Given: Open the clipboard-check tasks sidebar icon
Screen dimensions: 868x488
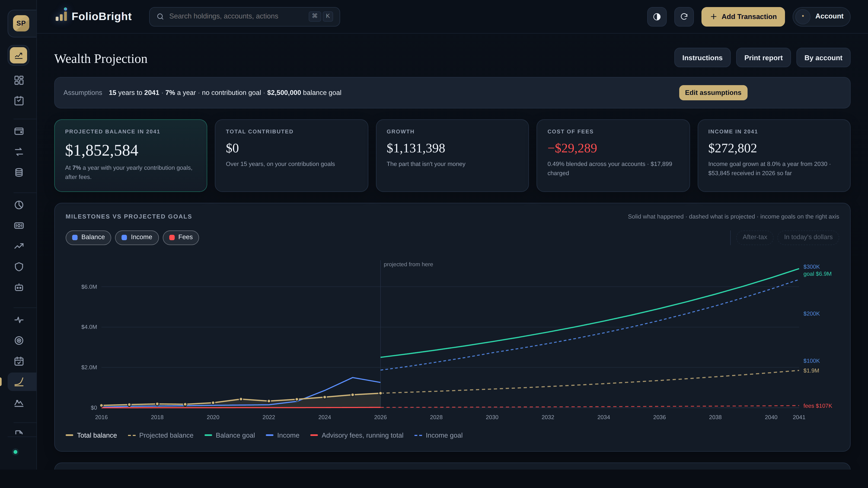Looking at the screenshot, I should click(x=19, y=101).
